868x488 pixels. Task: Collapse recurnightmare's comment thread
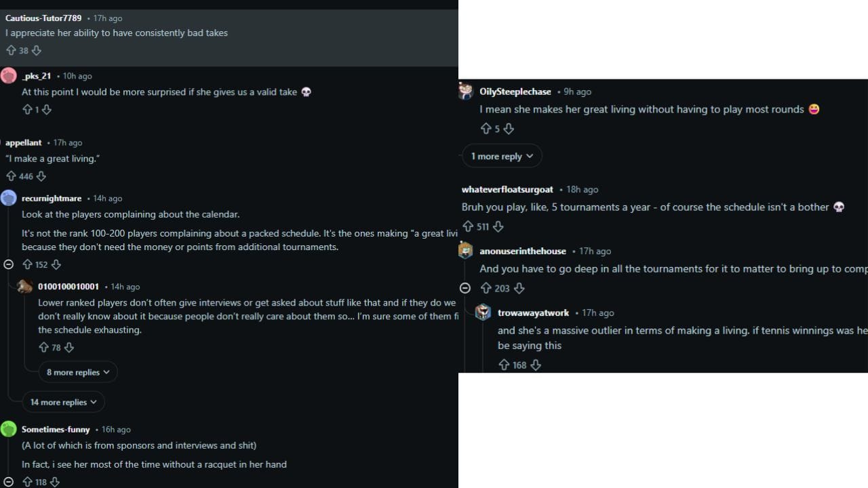coord(9,264)
